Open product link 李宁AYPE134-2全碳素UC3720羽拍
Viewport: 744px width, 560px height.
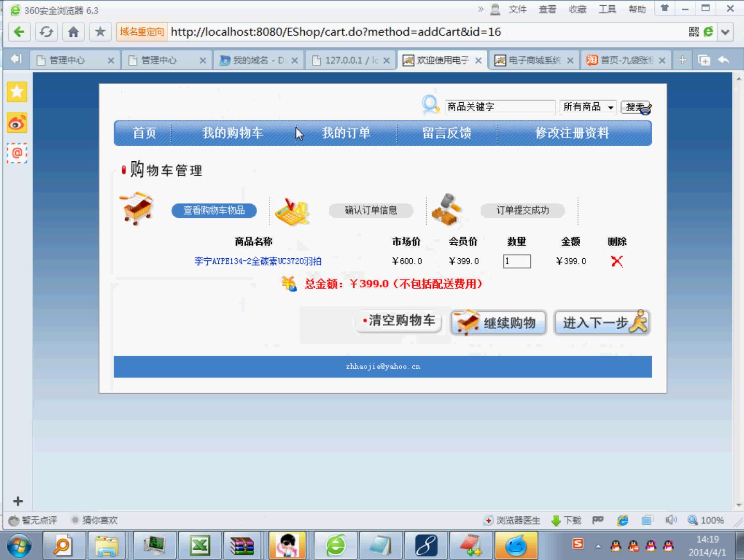258,261
